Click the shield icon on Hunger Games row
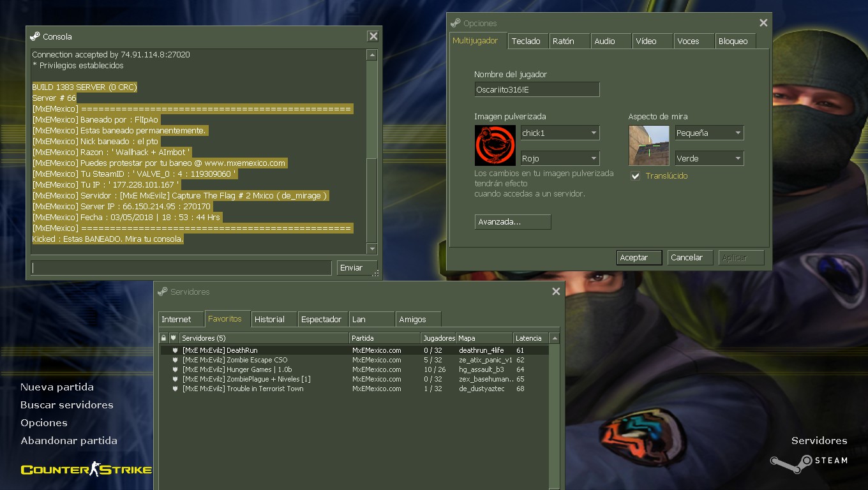Screen dimensions: 868x490 [175, 369]
